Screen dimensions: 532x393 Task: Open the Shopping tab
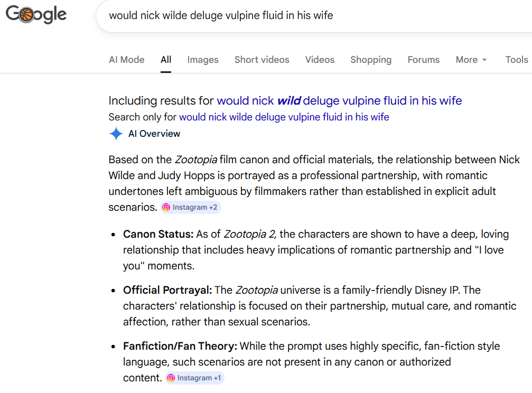[371, 60]
